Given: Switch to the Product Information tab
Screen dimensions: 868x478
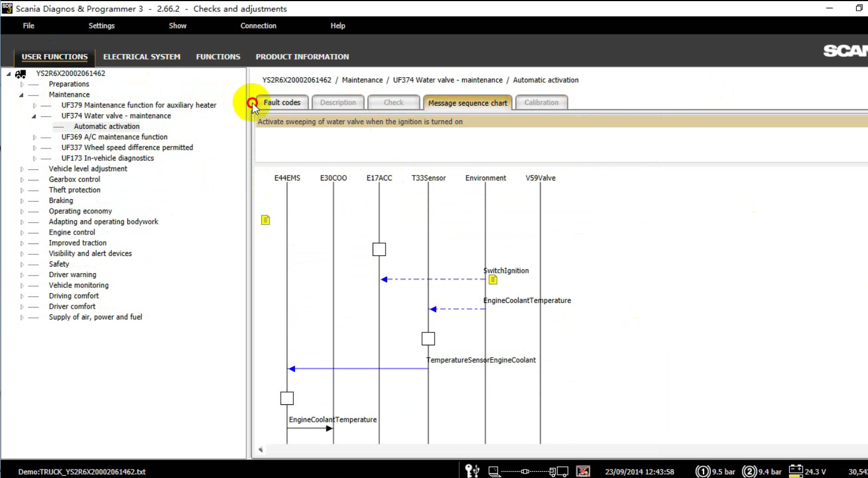Looking at the screenshot, I should tap(302, 57).
